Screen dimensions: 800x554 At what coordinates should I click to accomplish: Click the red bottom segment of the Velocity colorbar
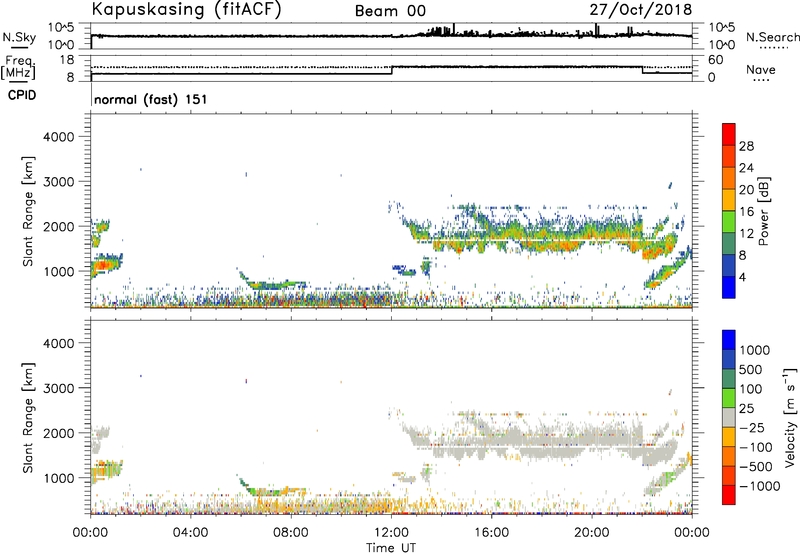click(729, 495)
